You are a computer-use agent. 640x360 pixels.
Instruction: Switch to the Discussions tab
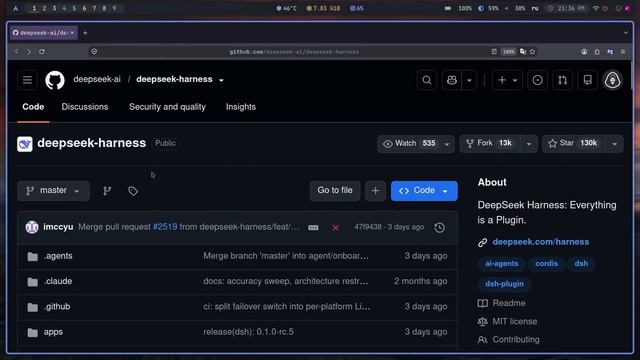coord(85,107)
